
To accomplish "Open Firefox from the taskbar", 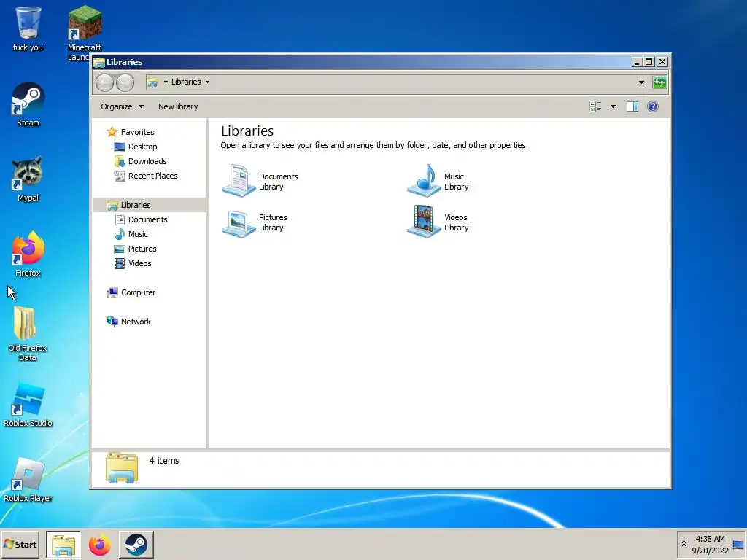I will coord(99,545).
